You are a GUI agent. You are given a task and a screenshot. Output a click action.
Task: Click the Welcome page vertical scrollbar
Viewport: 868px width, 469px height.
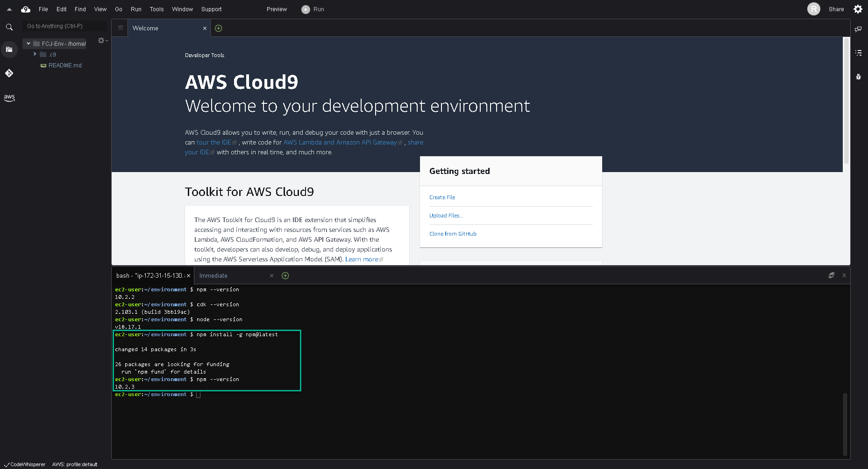click(846, 101)
